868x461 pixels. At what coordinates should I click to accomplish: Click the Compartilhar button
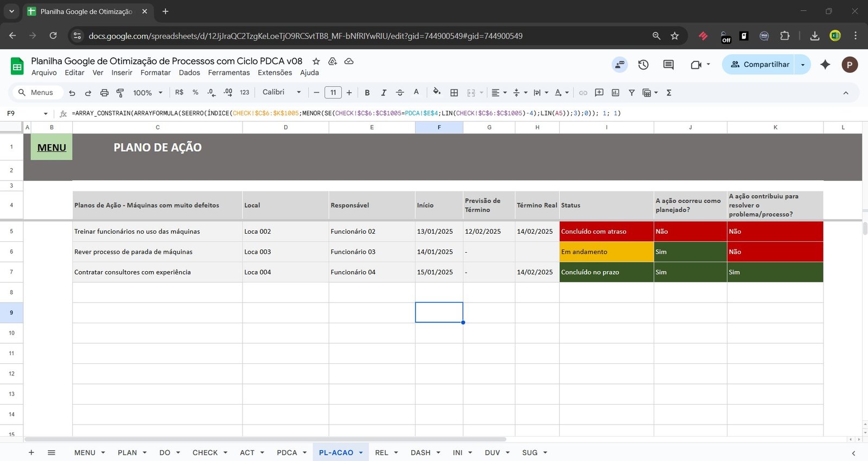[758, 65]
